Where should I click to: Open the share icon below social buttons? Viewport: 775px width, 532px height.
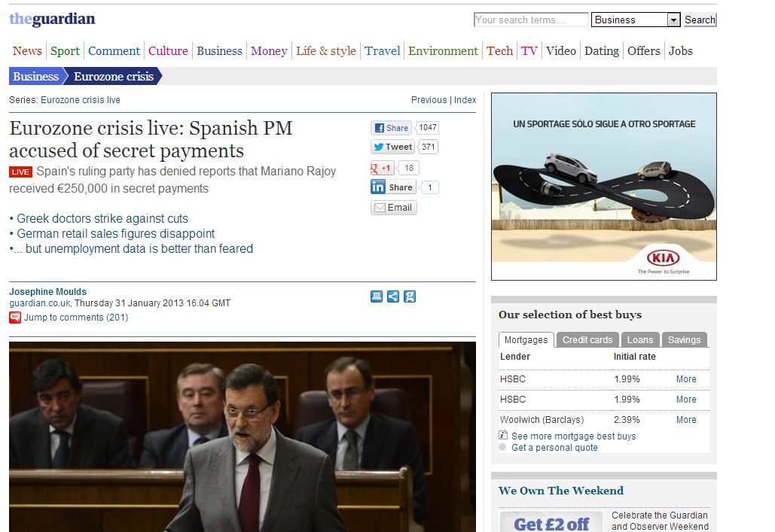pos(393,296)
